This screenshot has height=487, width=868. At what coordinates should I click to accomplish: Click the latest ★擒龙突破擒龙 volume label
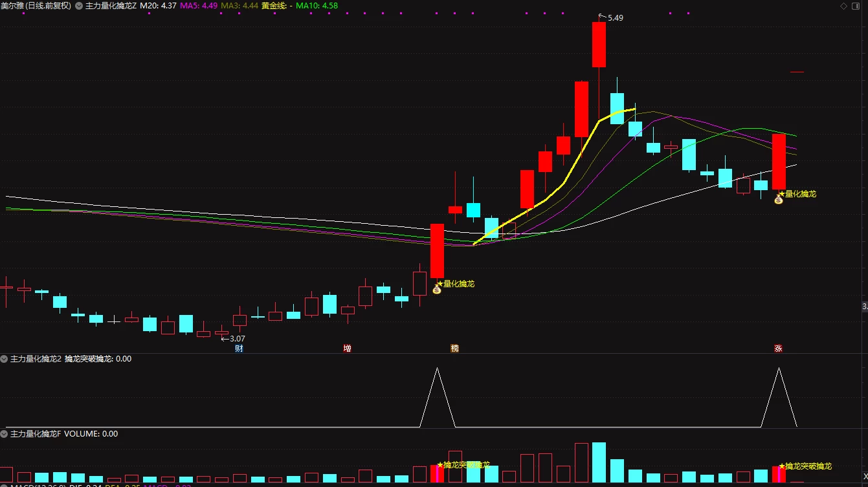pos(805,466)
